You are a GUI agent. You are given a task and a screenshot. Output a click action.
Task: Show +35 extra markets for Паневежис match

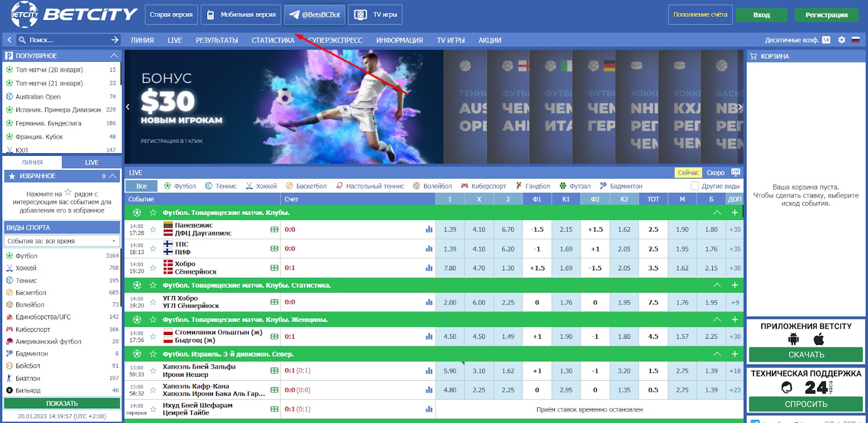coord(735,230)
